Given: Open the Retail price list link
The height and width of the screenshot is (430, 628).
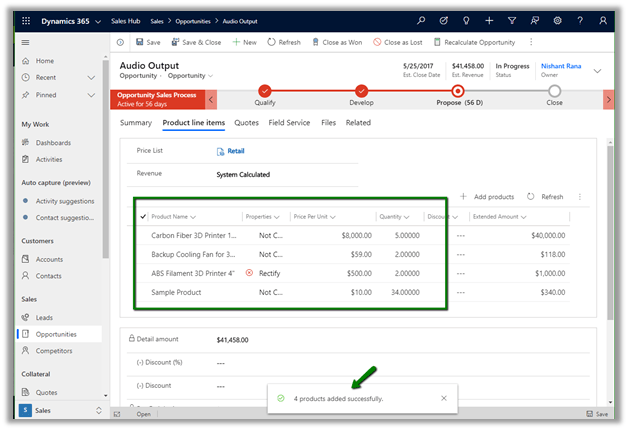Looking at the screenshot, I should [x=236, y=151].
